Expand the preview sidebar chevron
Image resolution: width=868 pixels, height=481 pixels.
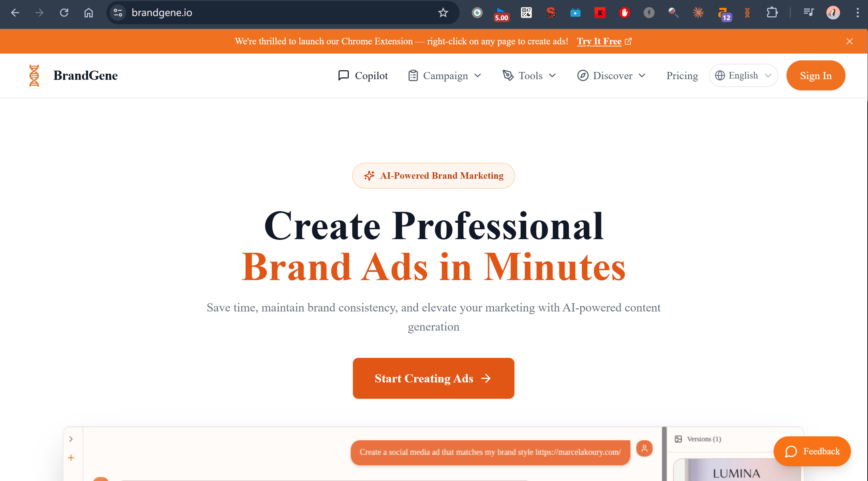71,439
